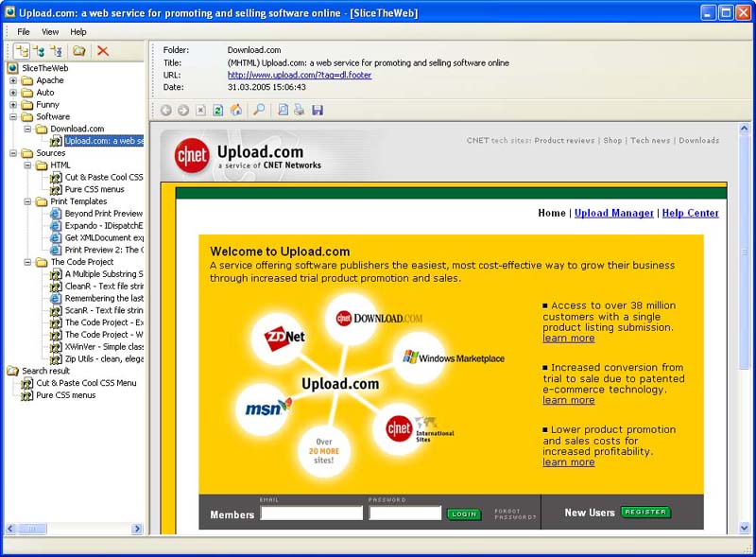
Task: Collapse The Code Project folder
Action: click(28, 262)
